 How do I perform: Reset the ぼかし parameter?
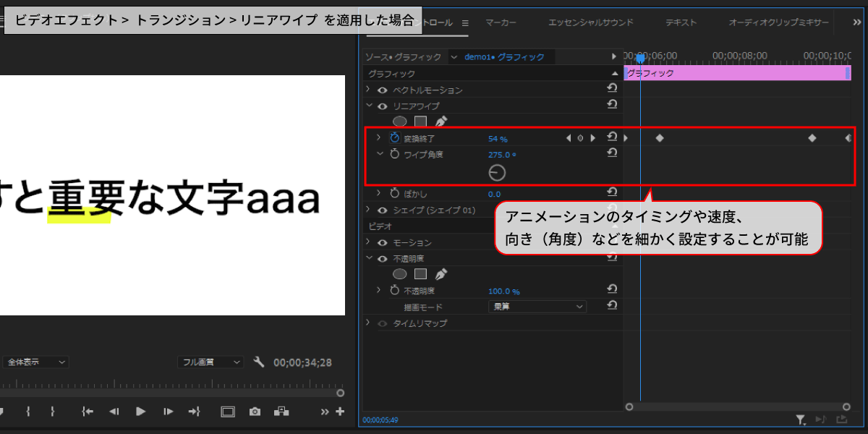pyautogui.click(x=612, y=192)
